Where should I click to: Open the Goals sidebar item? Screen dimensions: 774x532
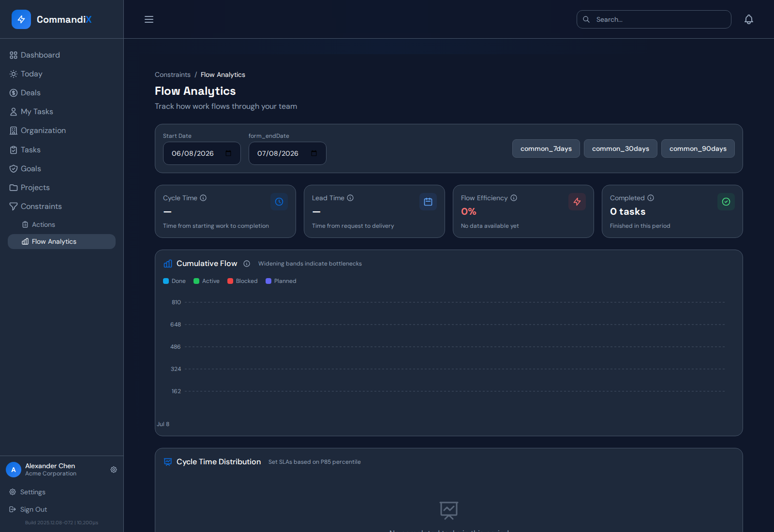pyautogui.click(x=61, y=169)
